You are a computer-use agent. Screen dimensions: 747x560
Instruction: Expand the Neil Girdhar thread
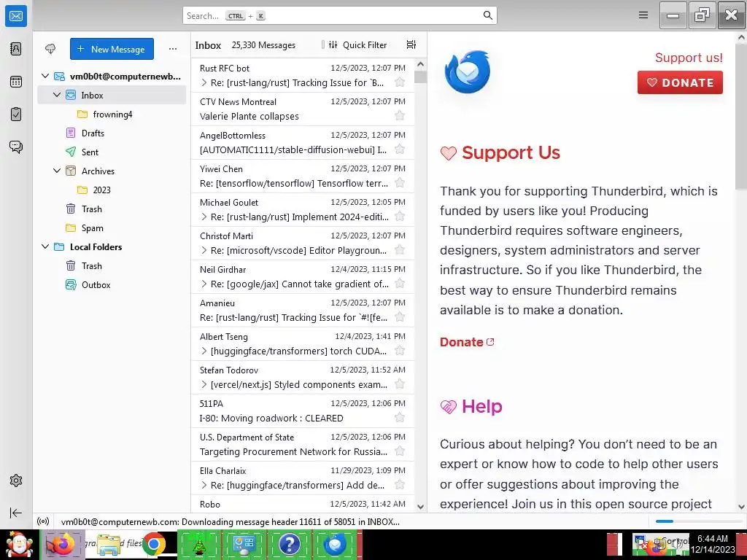click(204, 284)
